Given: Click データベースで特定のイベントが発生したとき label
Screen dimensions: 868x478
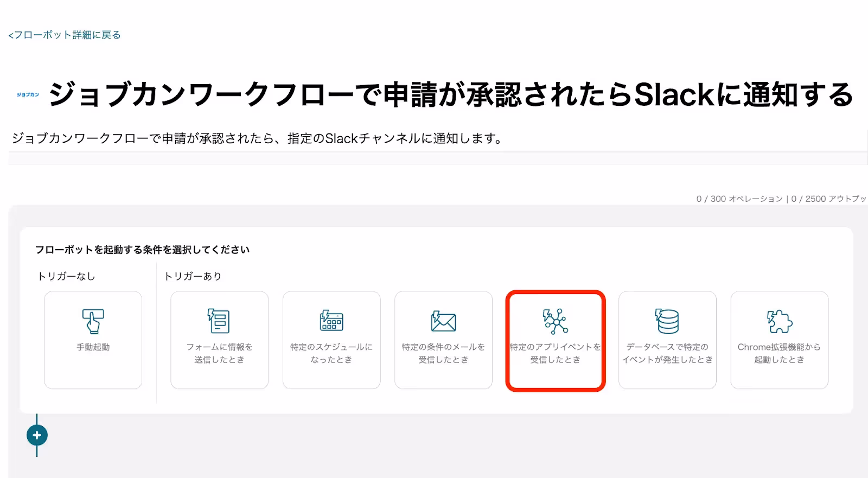Looking at the screenshot, I should coord(667,353).
